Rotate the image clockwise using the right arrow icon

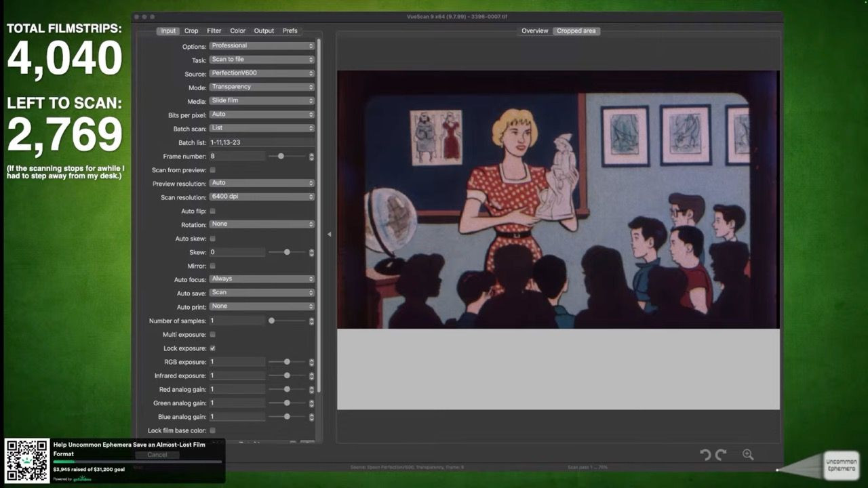721,455
